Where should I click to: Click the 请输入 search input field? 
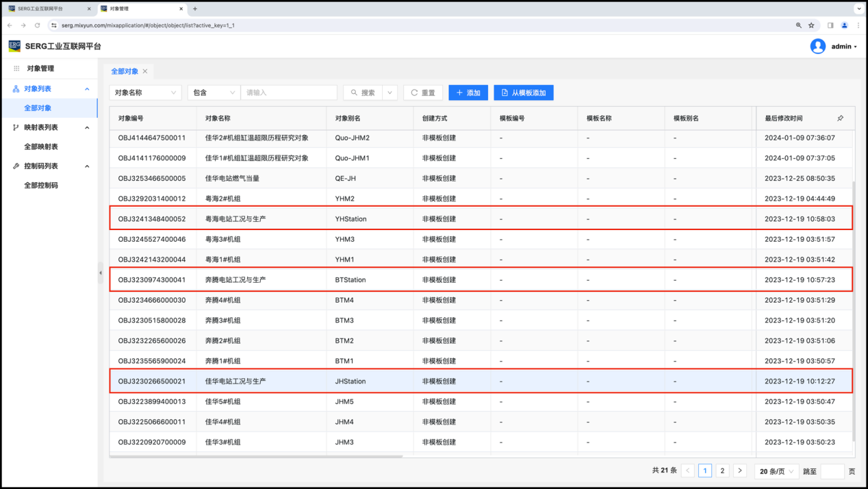click(289, 92)
